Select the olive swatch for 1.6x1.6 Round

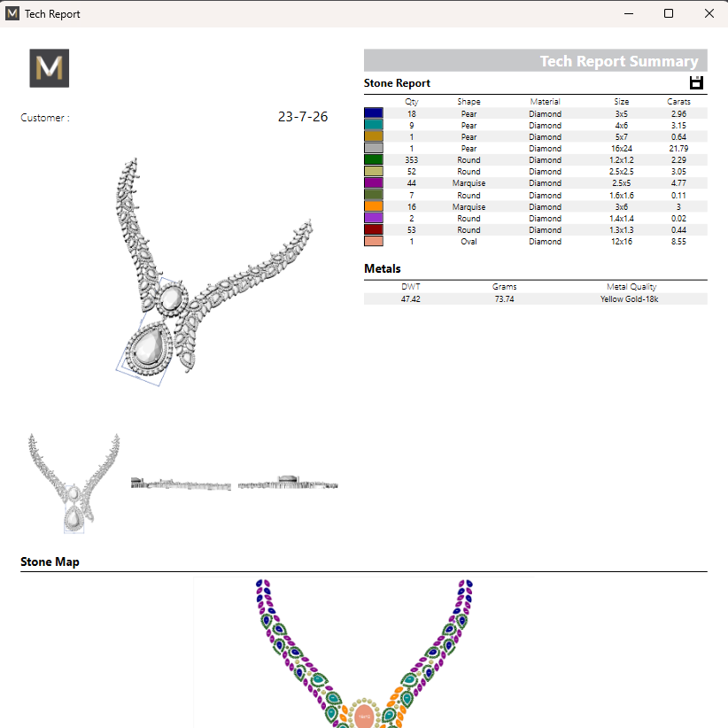click(373, 195)
